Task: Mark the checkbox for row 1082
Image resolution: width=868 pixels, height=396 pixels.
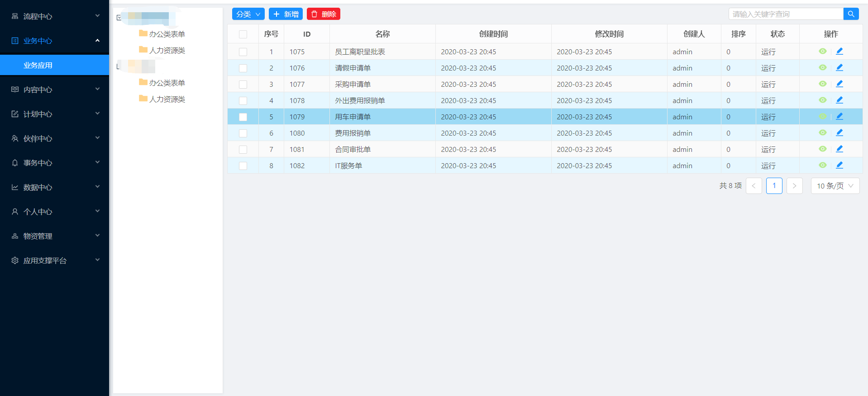Action: [x=243, y=166]
